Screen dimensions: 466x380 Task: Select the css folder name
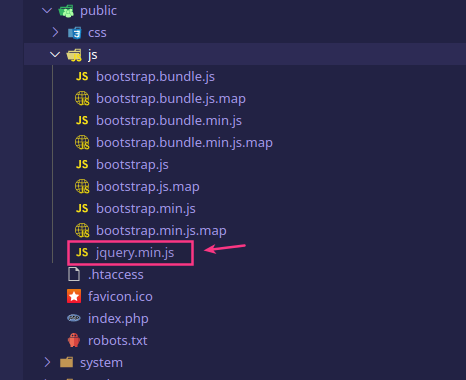point(97,33)
